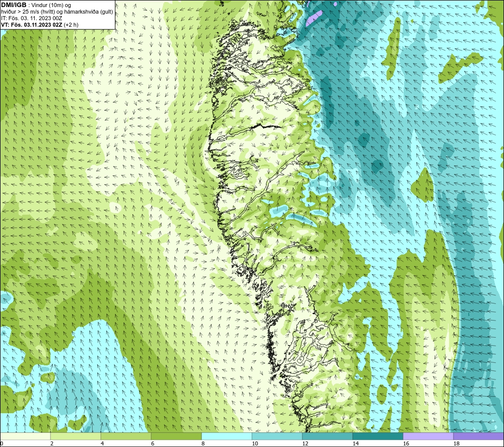
Task: Click the scale label '4'
Action: (x=102, y=444)
